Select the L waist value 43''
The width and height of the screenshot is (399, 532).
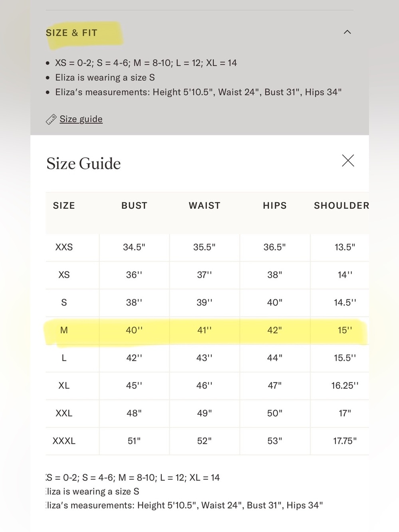204,358
